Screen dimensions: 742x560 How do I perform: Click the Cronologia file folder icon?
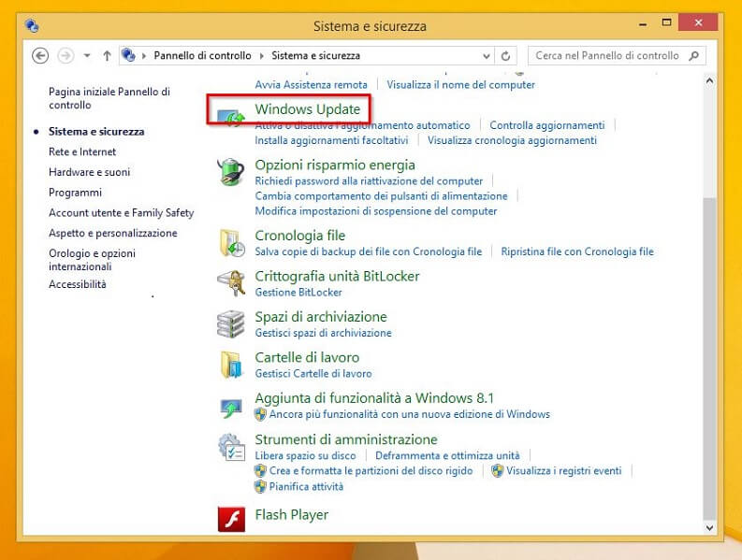[230, 243]
